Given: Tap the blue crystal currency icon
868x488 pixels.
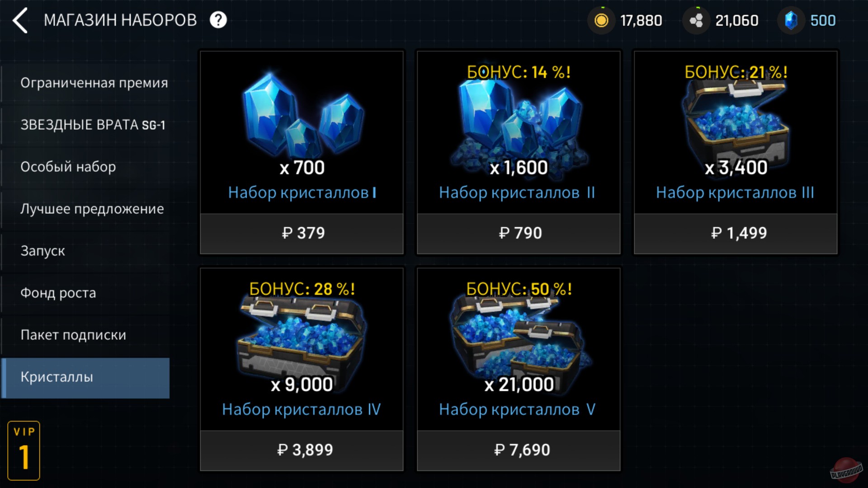Looking at the screenshot, I should [x=791, y=20].
